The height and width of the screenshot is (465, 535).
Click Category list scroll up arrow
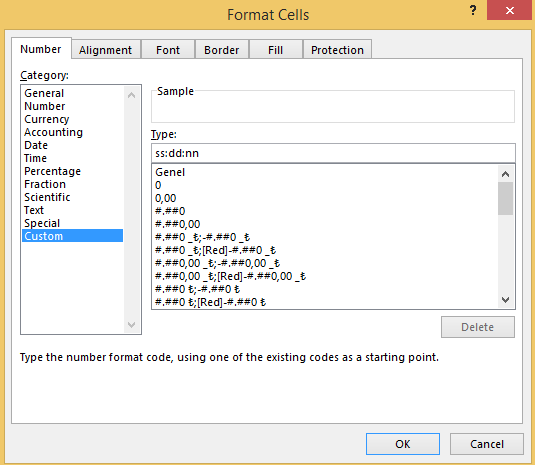click(x=131, y=95)
